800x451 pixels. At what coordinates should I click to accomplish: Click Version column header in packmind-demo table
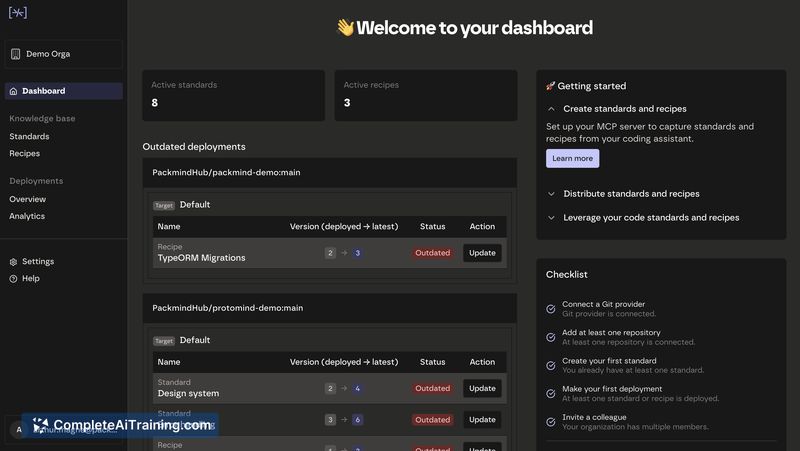point(344,227)
